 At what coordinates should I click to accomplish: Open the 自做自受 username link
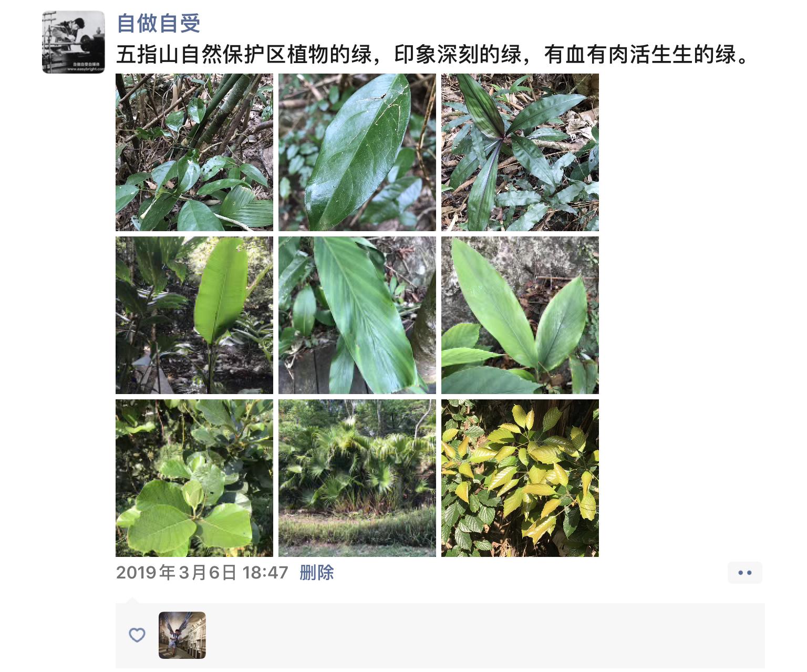point(158,23)
